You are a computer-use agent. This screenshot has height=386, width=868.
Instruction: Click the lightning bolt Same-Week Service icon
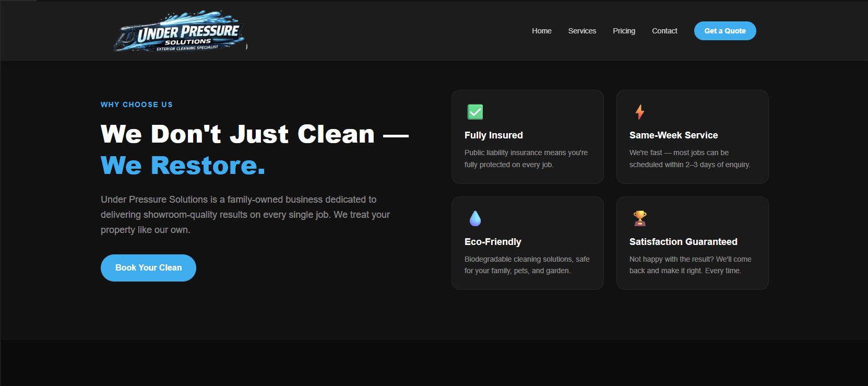tap(640, 112)
